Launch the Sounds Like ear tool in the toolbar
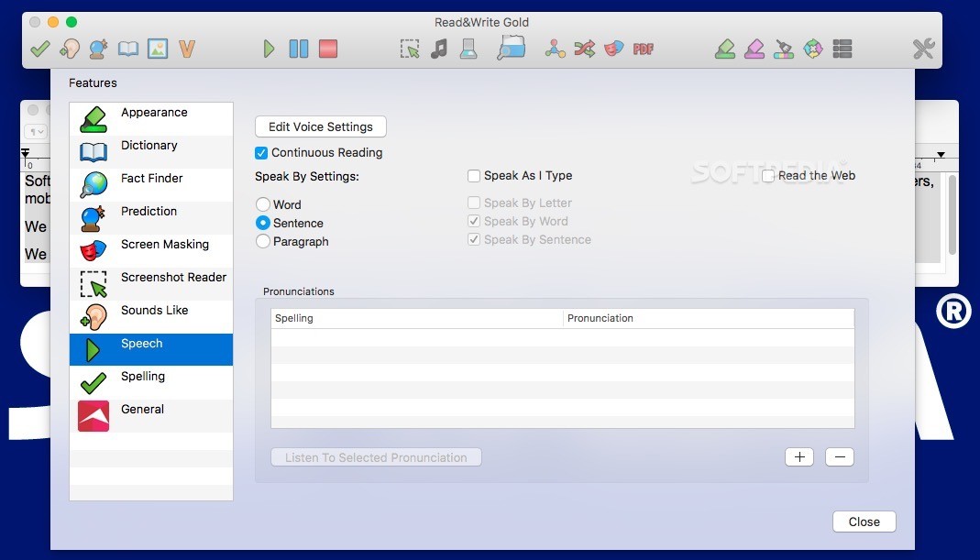Image resolution: width=980 pixels, height=560 pixels. tap(70, 49)
